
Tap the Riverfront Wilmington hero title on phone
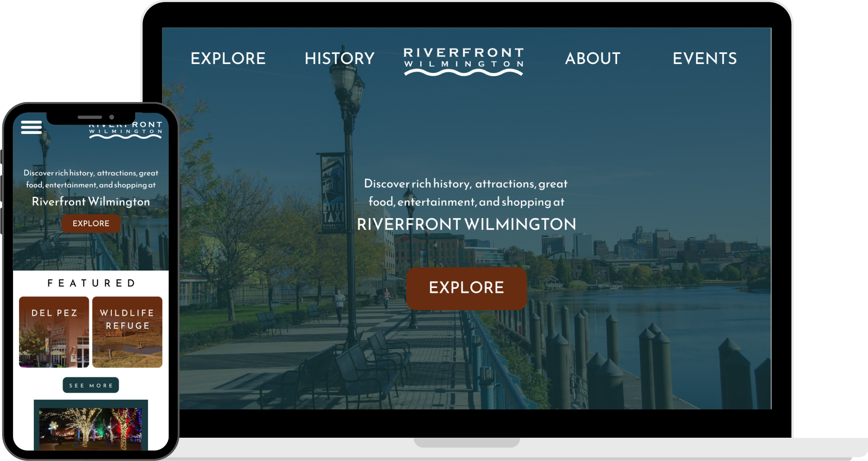(x=91, y=202)
